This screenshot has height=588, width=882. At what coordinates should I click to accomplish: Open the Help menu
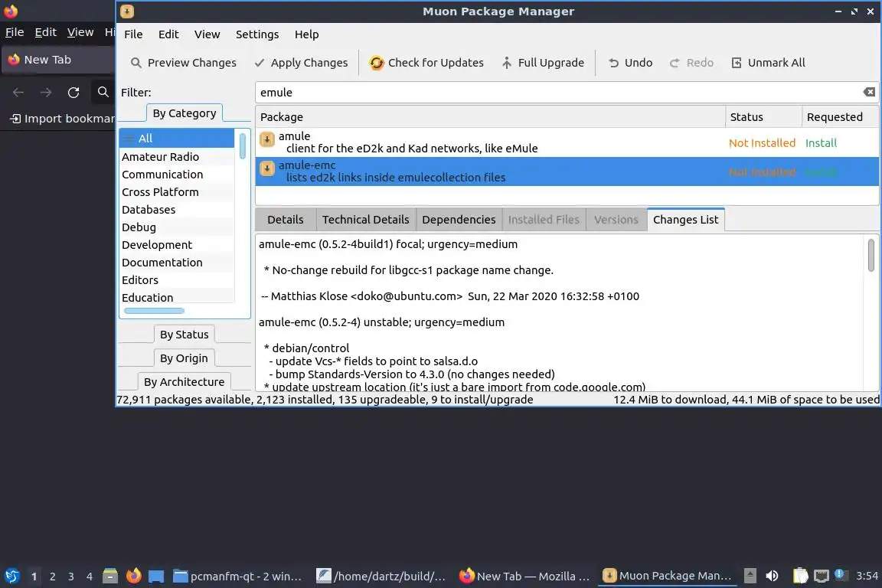point(306,34)
